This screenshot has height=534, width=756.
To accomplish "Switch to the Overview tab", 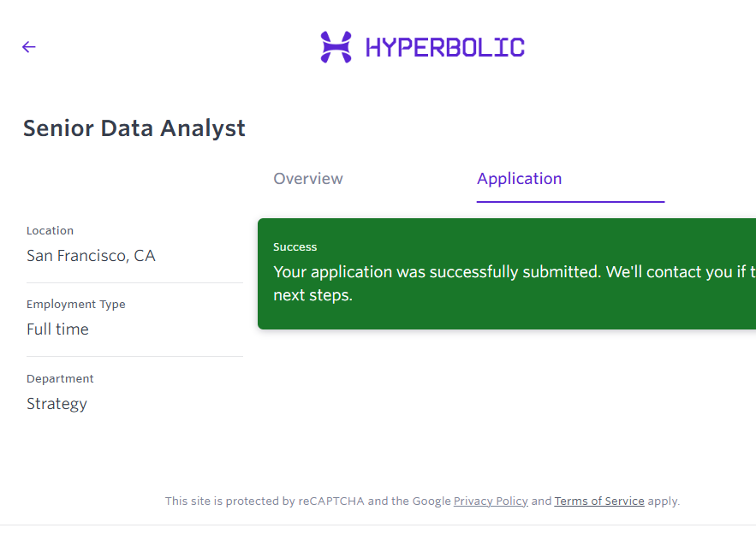I will click(308, 179).
